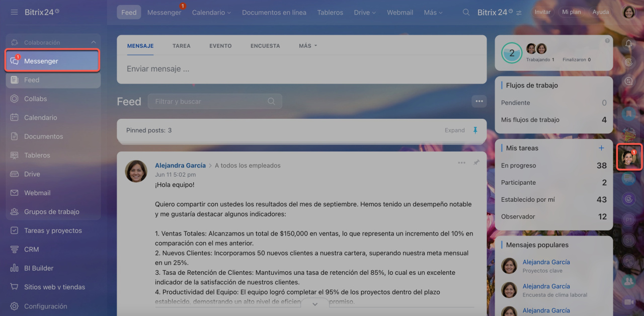The width and height of the screenshot is (644, 316).
Task: Open the Webmail top menu item
Action: coord(400,13)
